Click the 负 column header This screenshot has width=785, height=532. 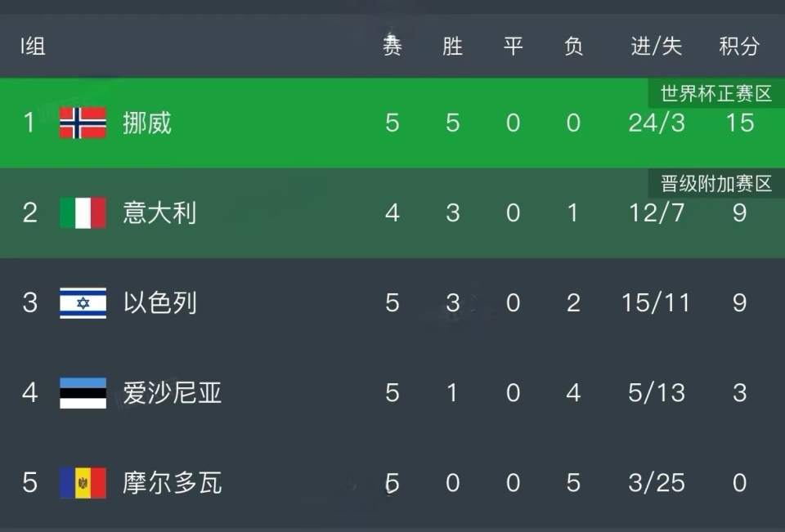tap(573, 47)
